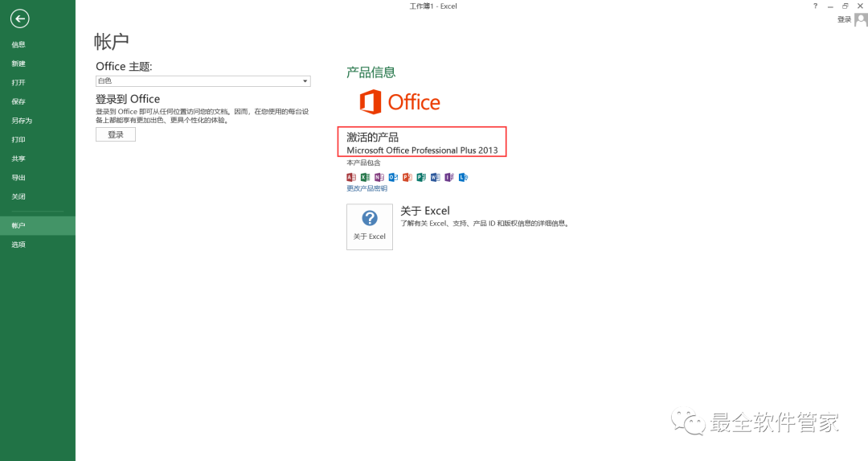This screenshot has height=461, width=868.
Task: Click the 激活的产品 label
Action: 373,137
